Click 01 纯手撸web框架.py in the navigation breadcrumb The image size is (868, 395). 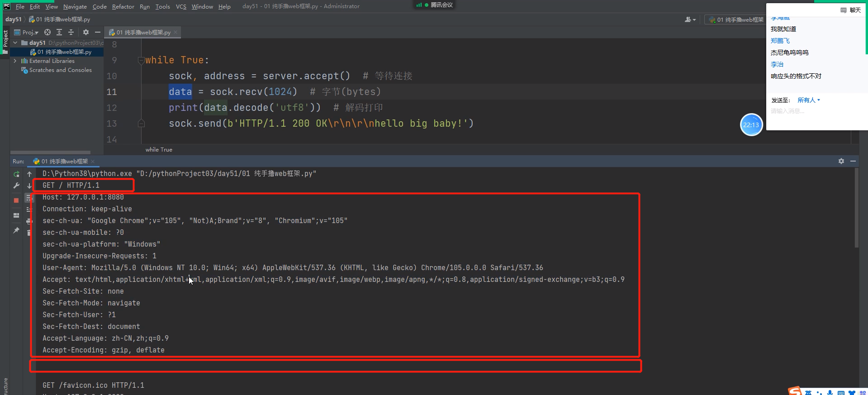click(59, 19)
